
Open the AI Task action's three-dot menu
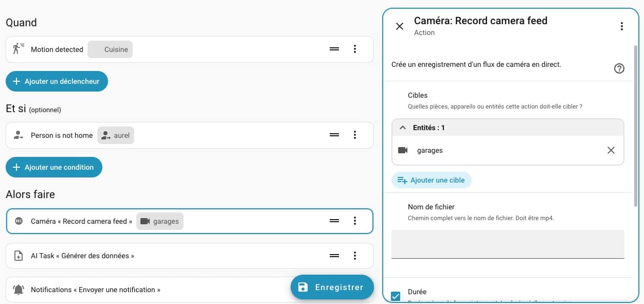coord(354,256)
